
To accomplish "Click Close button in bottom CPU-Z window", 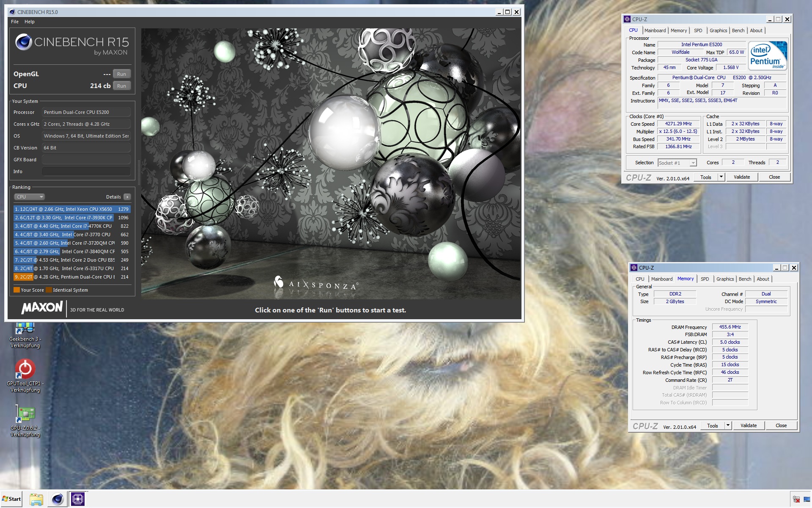I will pos(782,425).
